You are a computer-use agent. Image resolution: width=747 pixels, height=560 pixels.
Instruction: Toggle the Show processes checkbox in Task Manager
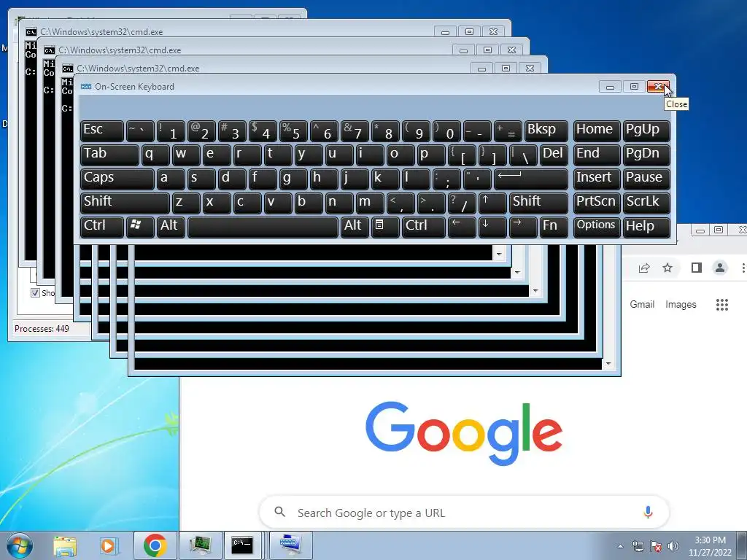tap(35, 293)
